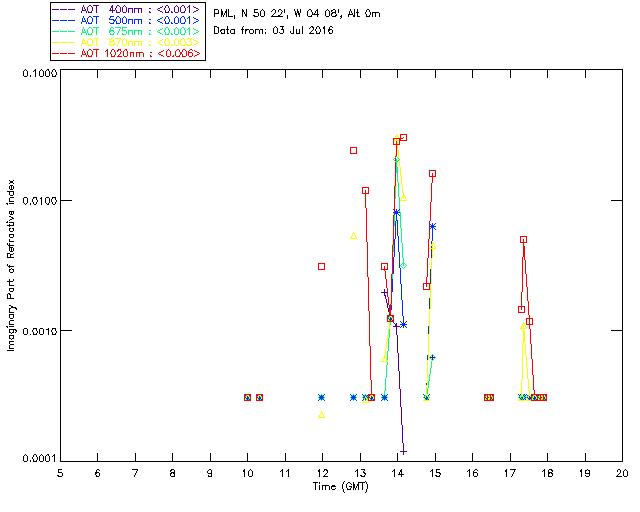Image resolution: width=640 pixels, height=512 pixels.
Task: Click the red square peak just before 15 GMT
Action: tap(432, 174)
